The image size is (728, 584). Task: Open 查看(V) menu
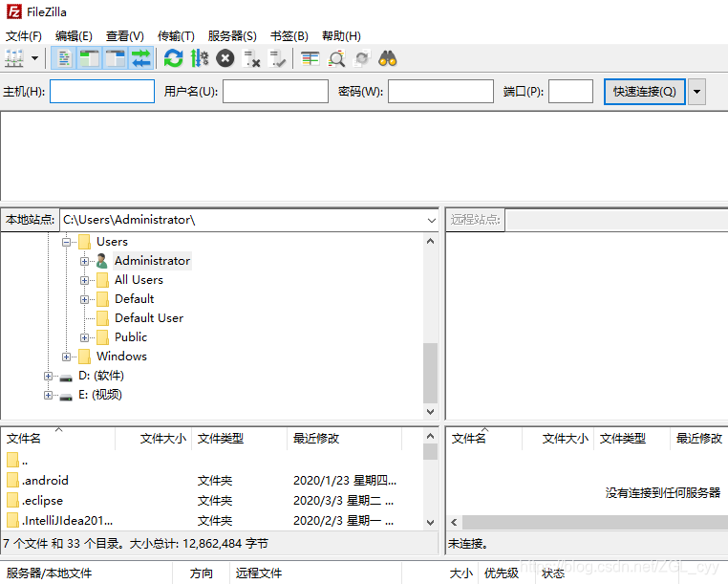click(124, 35)
